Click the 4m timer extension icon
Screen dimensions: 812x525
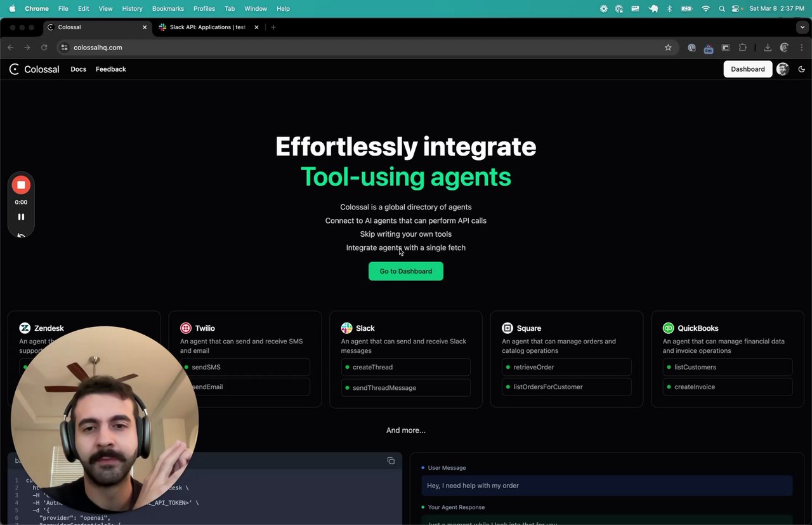coord(709,48)
